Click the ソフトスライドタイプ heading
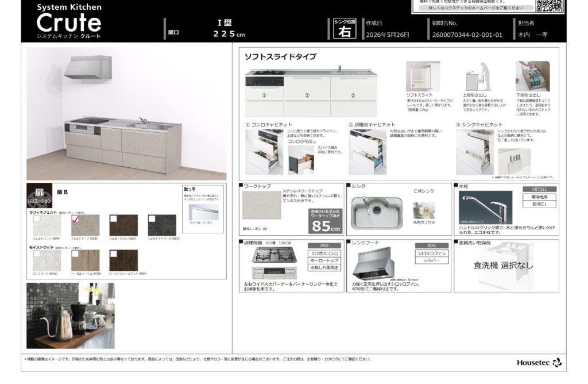588x384 pixels. pos(280,57)
